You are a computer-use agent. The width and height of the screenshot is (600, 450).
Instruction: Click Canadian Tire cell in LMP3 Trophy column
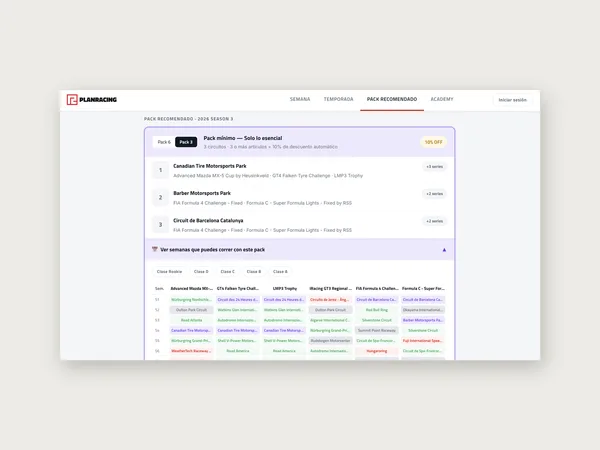click(x=284, y=330)
